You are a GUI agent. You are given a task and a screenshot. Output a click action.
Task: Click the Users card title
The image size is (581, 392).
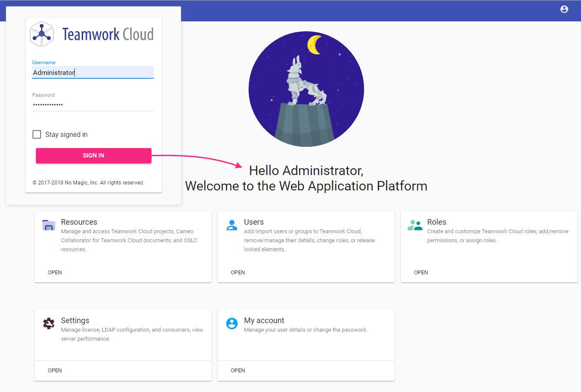(254, 222)
